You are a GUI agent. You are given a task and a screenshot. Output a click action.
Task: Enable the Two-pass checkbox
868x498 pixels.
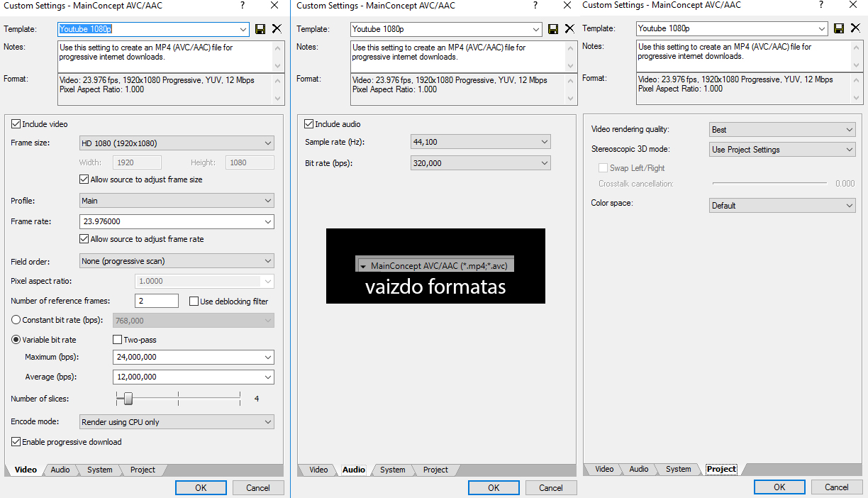(x=117, y=340)
